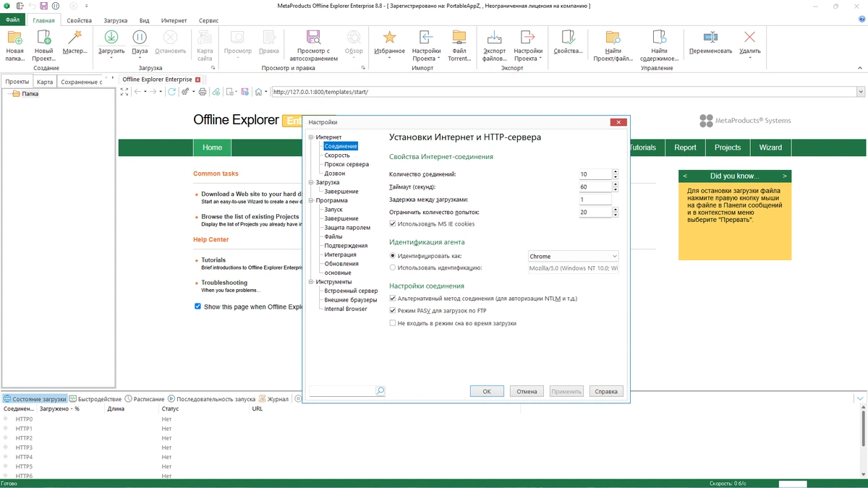
Task: Click the search magnifier in Настройки dialog
Action: 380,391
